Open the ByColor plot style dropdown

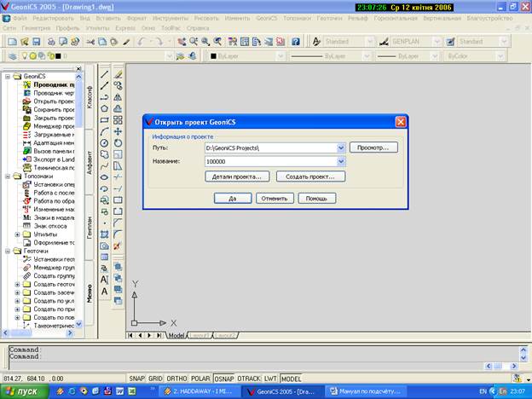click(x=500, y=56)
